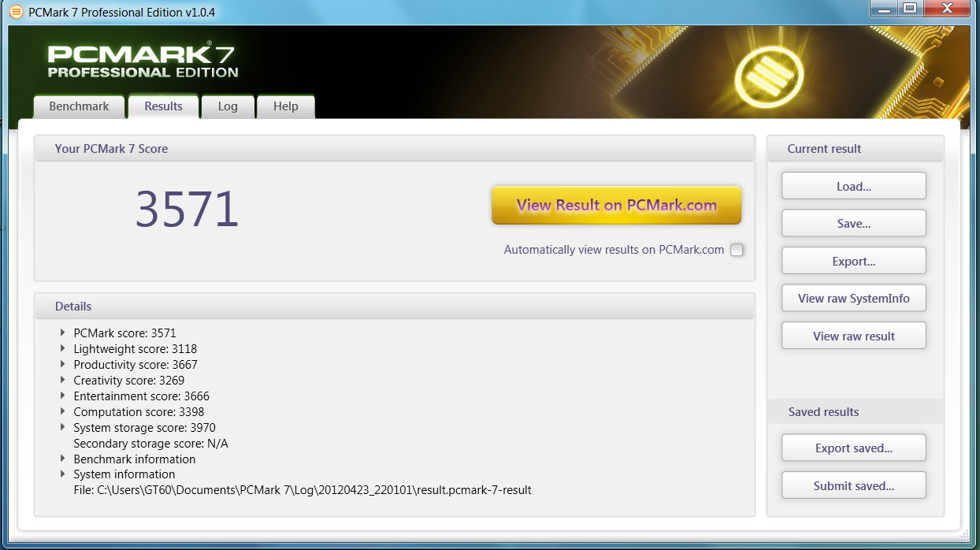Viewport: 980px width, 550px height.
Task: Expand the Entertainment score row
Action: [x=63, y=396]
